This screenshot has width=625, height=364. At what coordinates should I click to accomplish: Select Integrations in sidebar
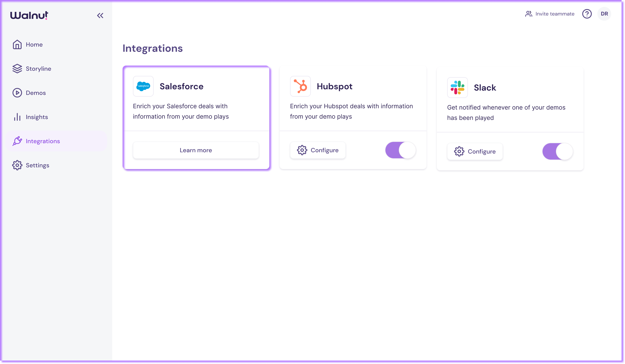point(56,141)
